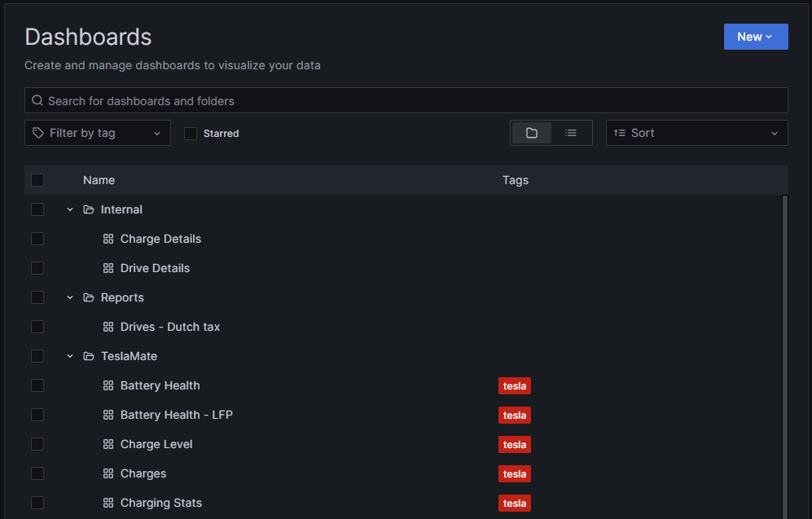Click the magnifier icon in search bar
The image size is (812, 519).
pos(37,100)
